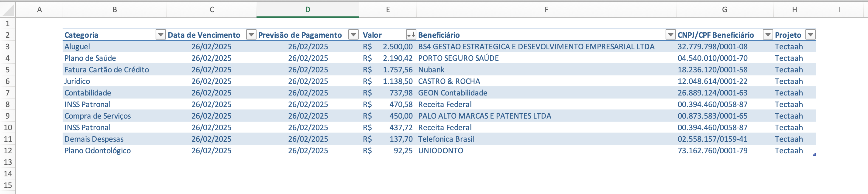Click the Select All corner triangle
This screenshot has height=194, width=868.
pyautogui.click(x=8, y=10)
